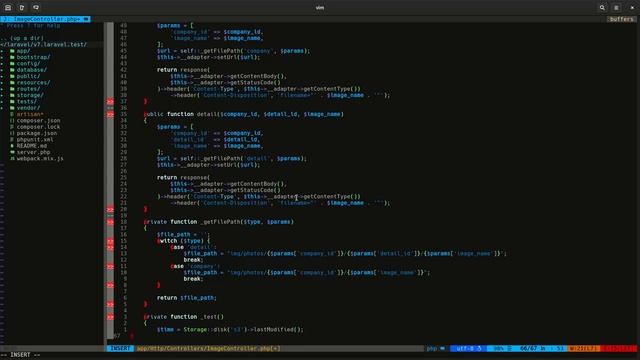Open composer.lock in the file tree
This screenshot has width=640, height=360.
pyautogui.click(x=38, y=127)
